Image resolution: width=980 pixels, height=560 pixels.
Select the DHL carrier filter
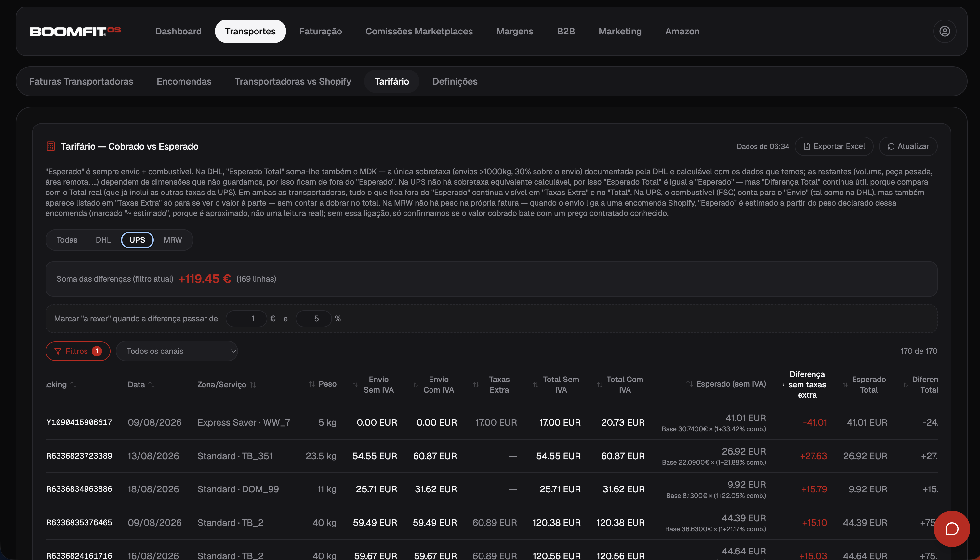[x=103, y=240]
